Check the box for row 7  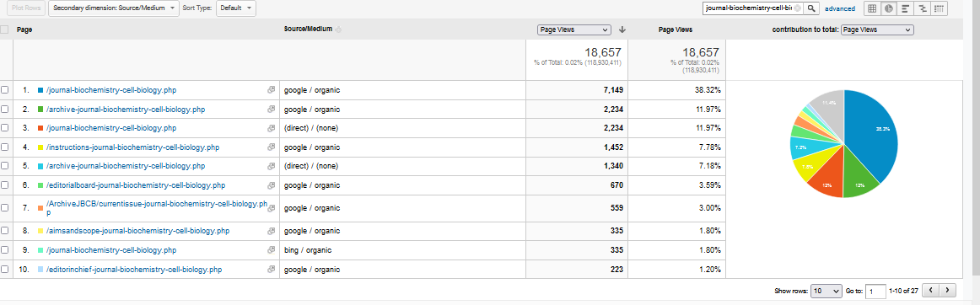tap(5, 208)
